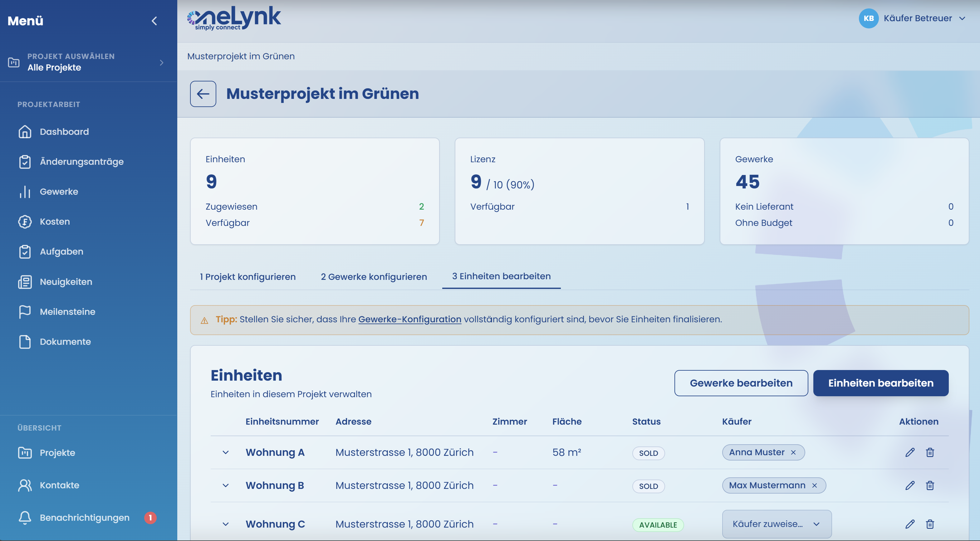Delete Wohnung B via the trash icon
This screenshot has width=980, height=541.
[x=931, y=485]
